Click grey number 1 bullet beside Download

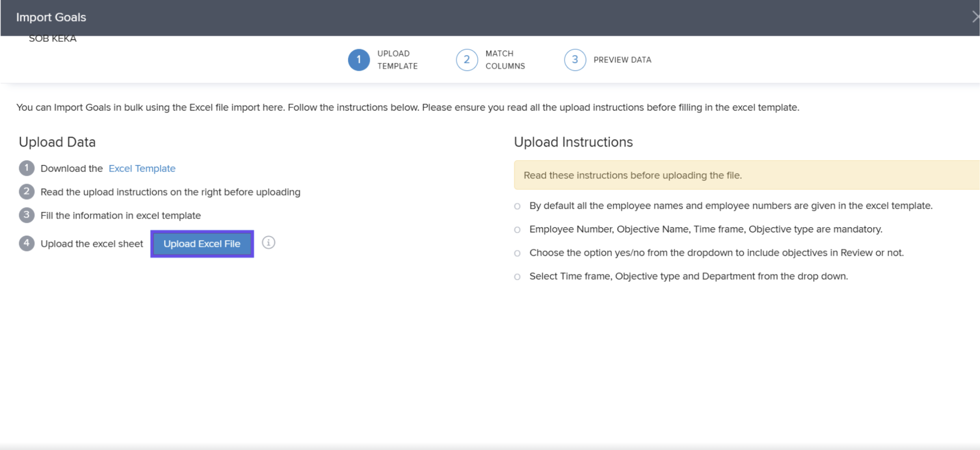click(27, 168)
